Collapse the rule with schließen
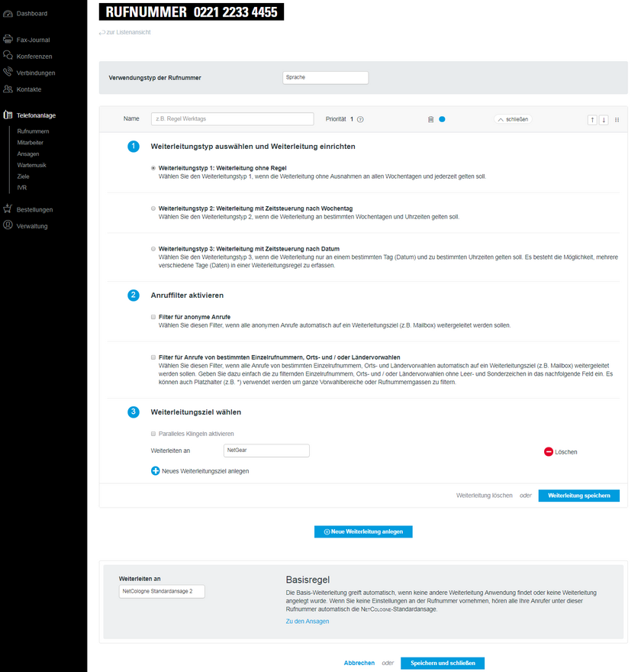This screenshot has height=672, width=641. click(x=512, y=119)
